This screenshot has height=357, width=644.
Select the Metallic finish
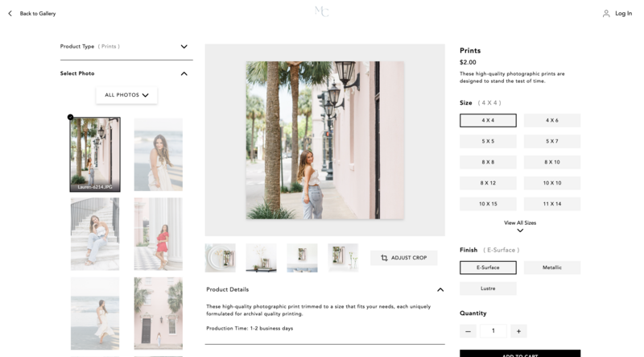(x=551, y=268)
